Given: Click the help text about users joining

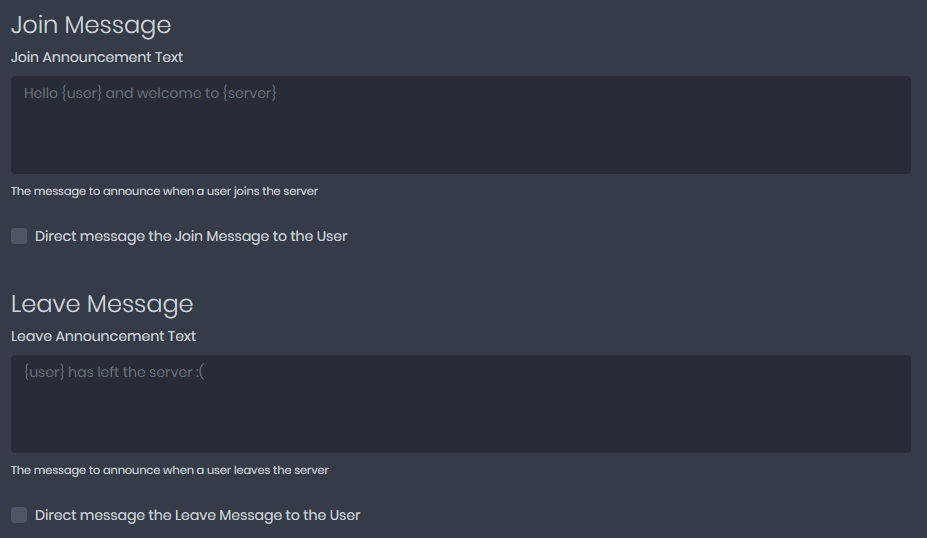Looking at the screenshot, I should (164, 191).
